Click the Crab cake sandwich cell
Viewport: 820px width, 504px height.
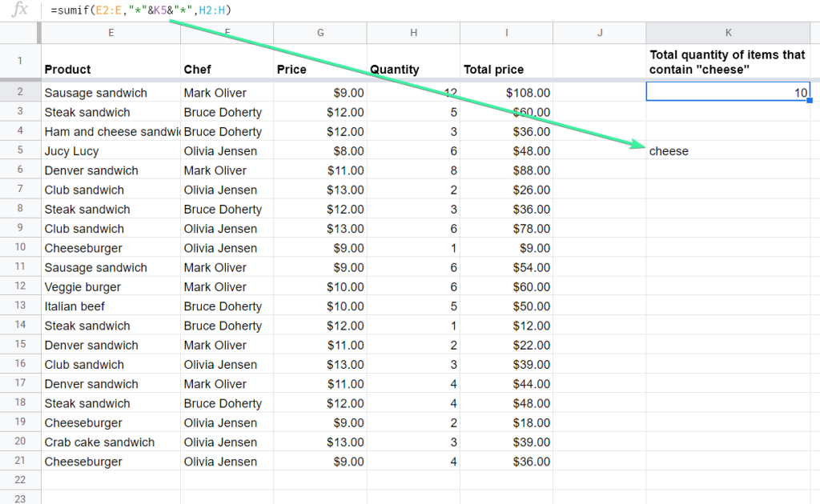click(x=111, y=442)
